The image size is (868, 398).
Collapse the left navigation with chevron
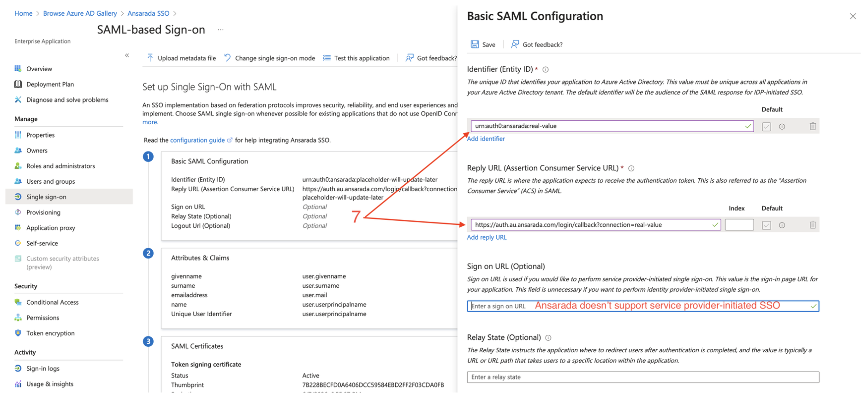point(127,55)
